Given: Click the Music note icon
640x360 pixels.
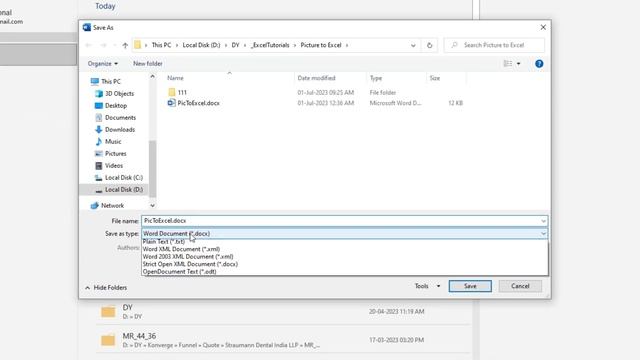Looking at the screenshot, I should click(98, 142).
